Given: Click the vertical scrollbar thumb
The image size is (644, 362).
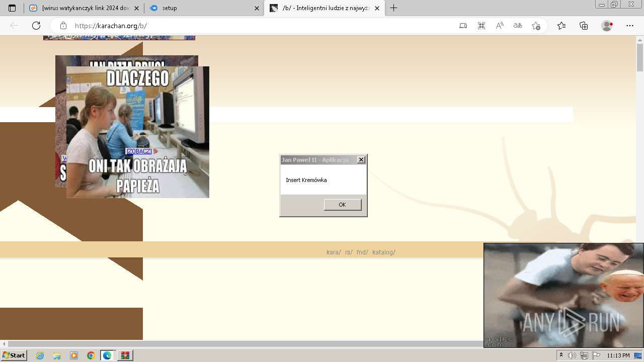Looking at the screenshot, I should (640, 57).
